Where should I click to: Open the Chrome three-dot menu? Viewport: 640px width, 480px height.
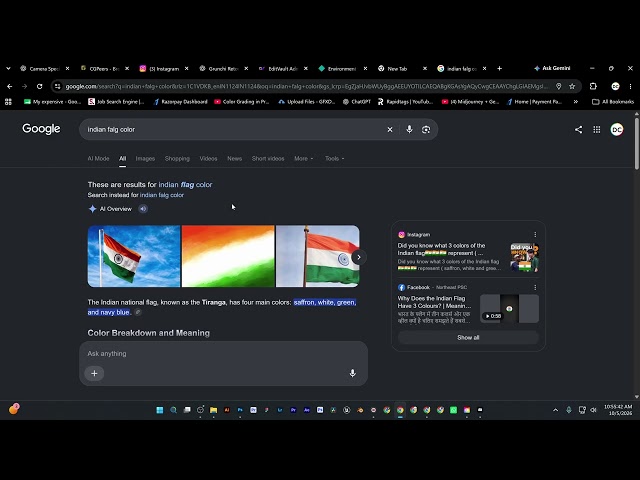(630, 87)
